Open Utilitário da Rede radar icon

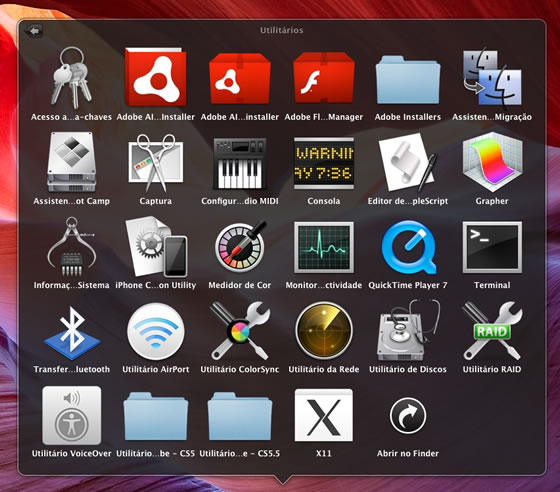pos(324,331)
